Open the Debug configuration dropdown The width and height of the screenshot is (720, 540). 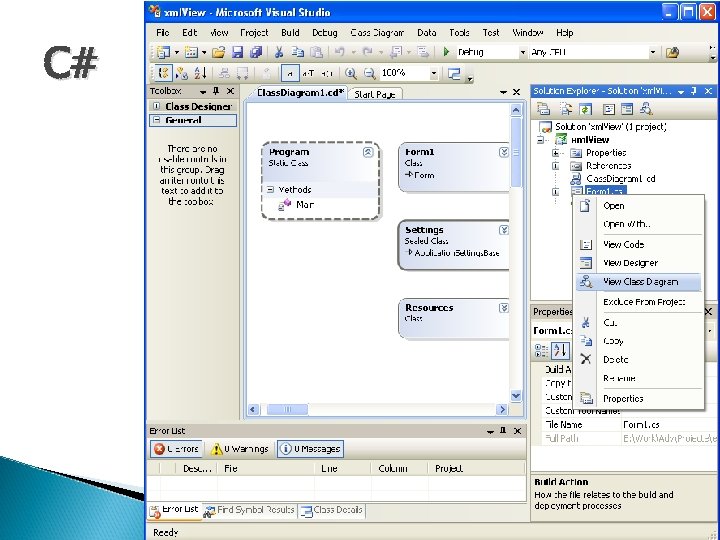pos(522,52)
